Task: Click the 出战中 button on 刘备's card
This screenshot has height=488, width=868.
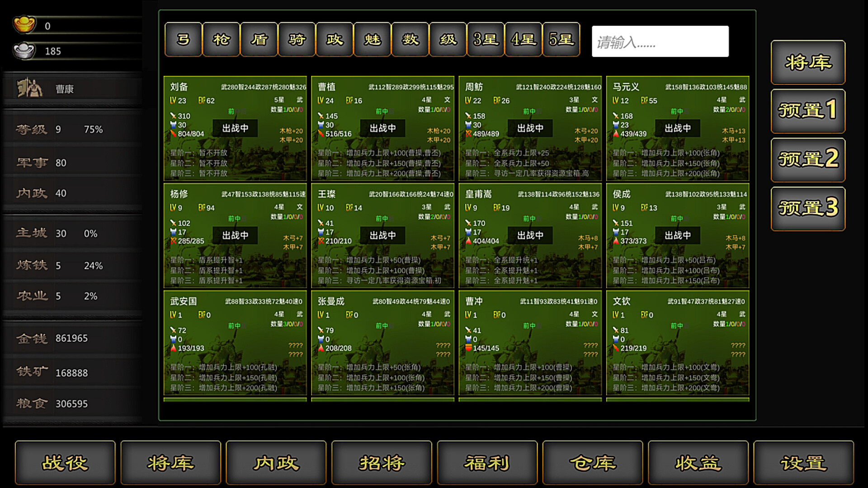Action: point(236,128)
